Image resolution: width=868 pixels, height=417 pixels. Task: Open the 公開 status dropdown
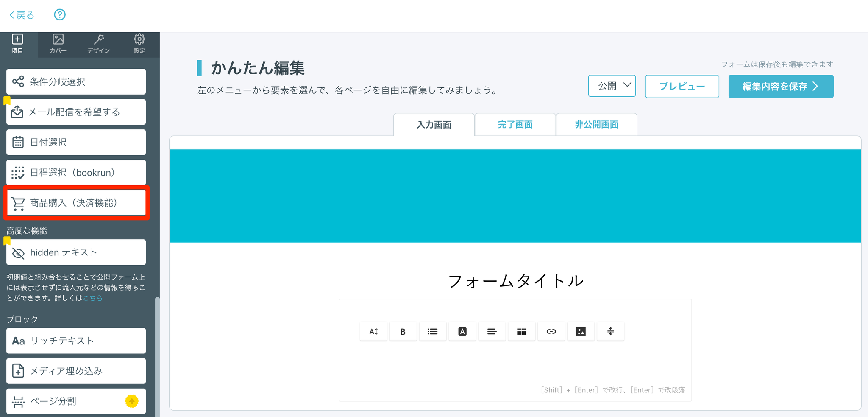click(x=612, y=86)
